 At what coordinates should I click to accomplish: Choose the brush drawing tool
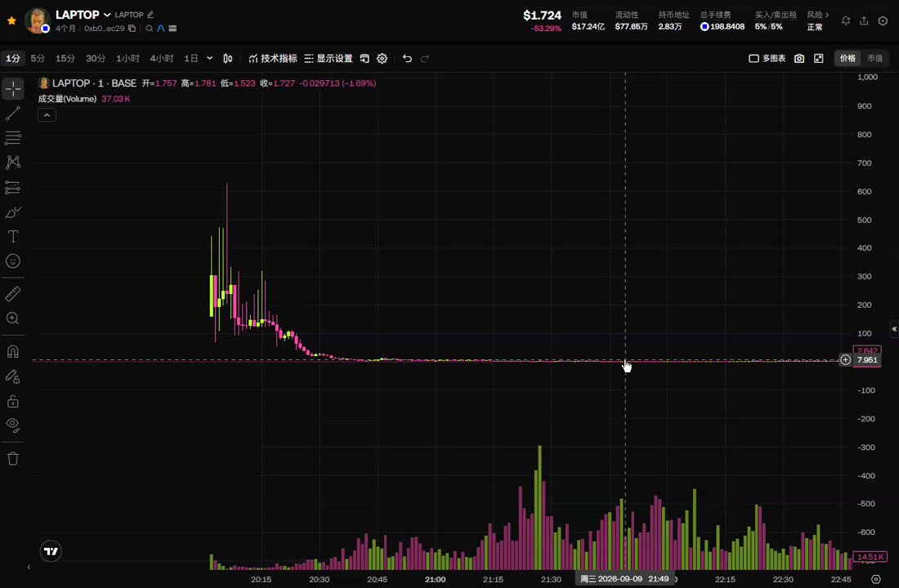pos(12,212)
